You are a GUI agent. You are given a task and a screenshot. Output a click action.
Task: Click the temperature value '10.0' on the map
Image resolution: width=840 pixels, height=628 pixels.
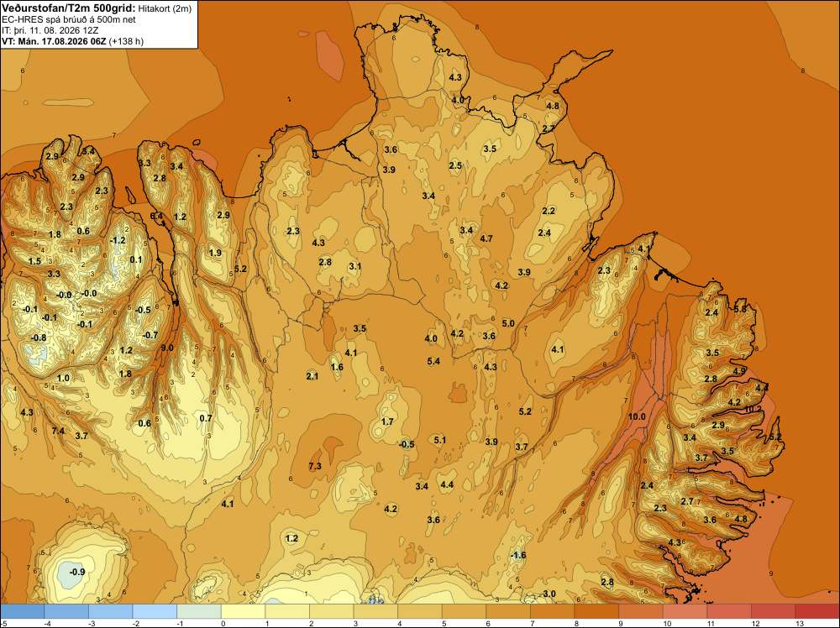637,416
